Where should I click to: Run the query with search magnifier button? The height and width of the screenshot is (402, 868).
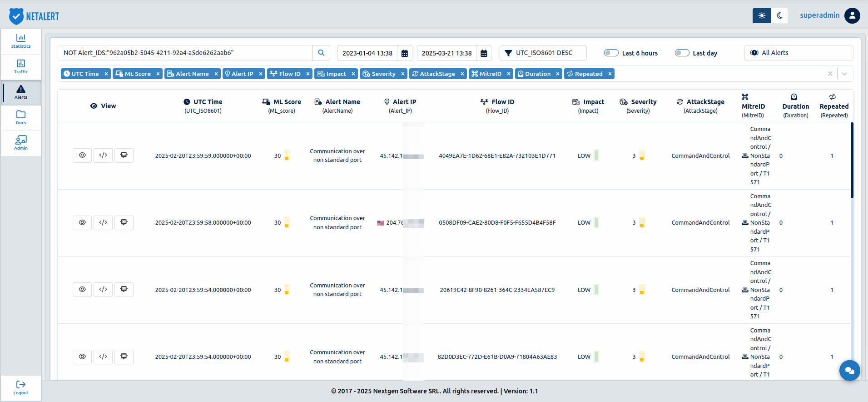[321, 53]
